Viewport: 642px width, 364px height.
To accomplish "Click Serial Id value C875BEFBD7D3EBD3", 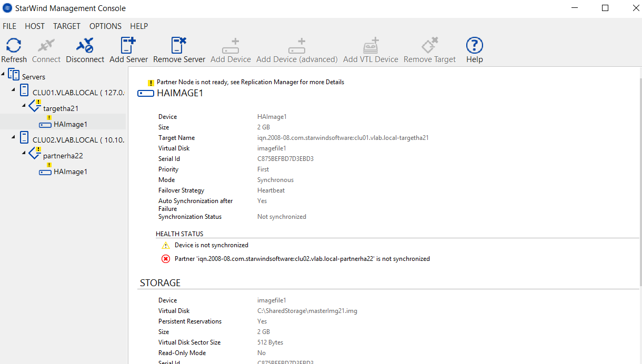I will [285, 159].
